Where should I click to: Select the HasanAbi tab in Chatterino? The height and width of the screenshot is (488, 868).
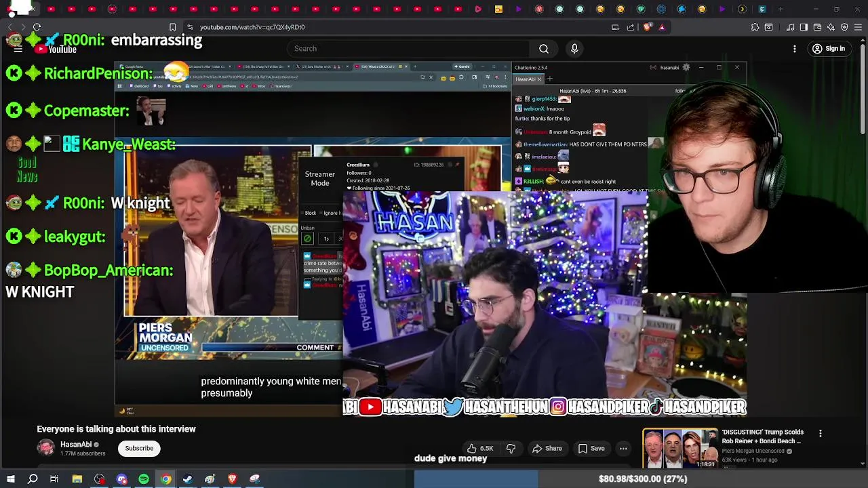(528, 79)
